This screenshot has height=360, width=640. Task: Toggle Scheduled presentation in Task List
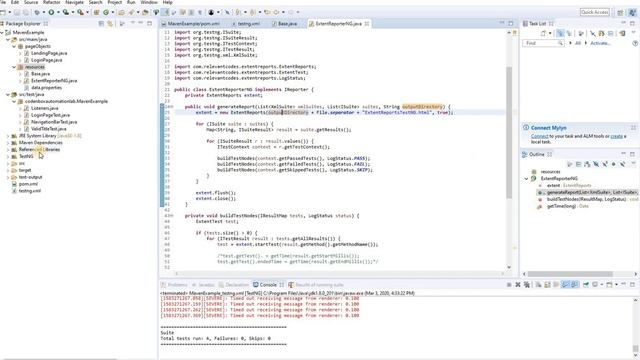click(x=569, y=33)
